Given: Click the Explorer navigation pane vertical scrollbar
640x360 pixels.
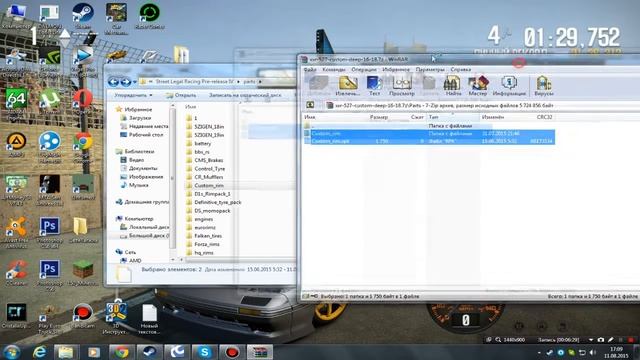Looking at the screenshot, I should click(x=173, y=180).
